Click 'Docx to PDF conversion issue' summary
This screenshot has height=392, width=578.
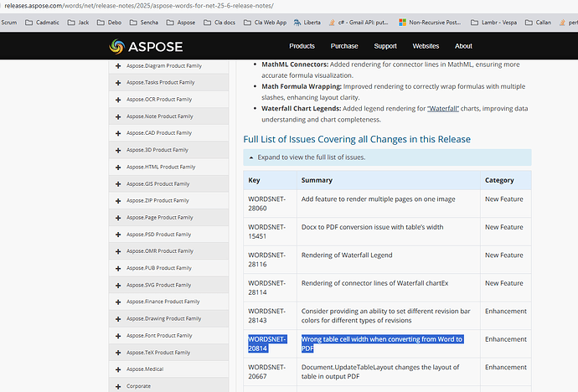[372, 227]
